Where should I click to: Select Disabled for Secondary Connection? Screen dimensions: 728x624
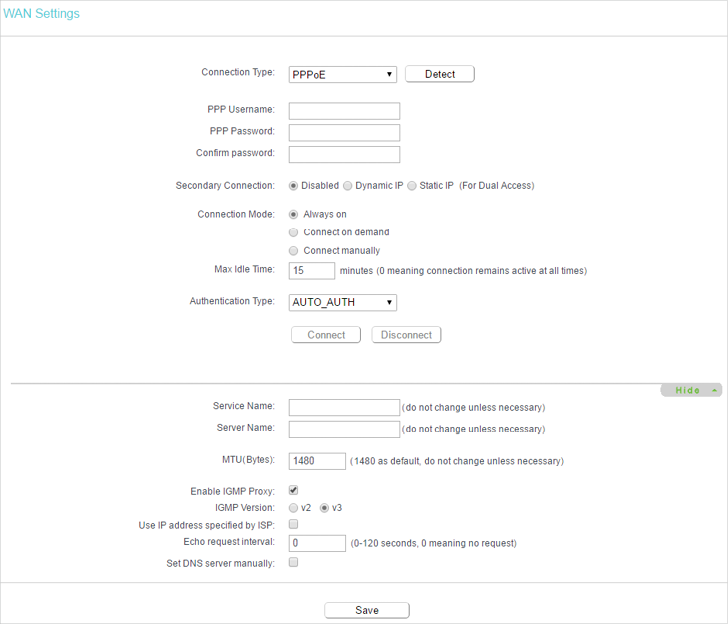[x=293, y=186]
